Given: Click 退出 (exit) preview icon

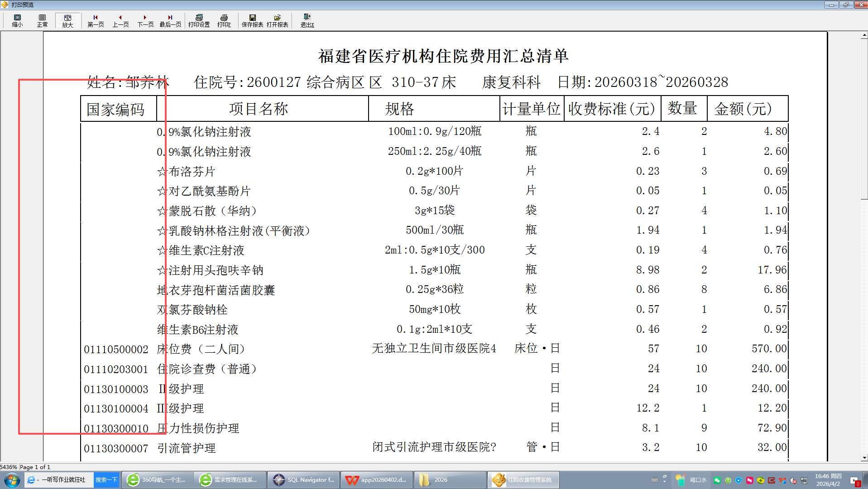Looking at the screenshot, I should (307, 21).
